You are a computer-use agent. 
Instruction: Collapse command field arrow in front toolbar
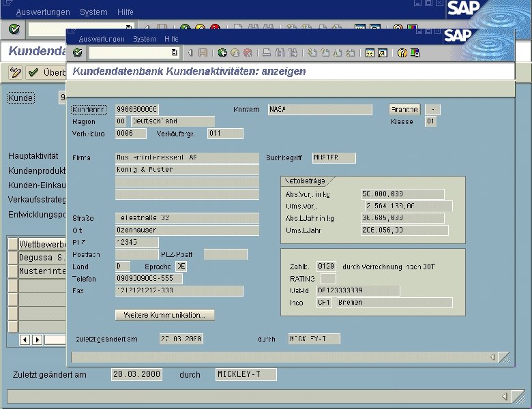pos(190,52)
